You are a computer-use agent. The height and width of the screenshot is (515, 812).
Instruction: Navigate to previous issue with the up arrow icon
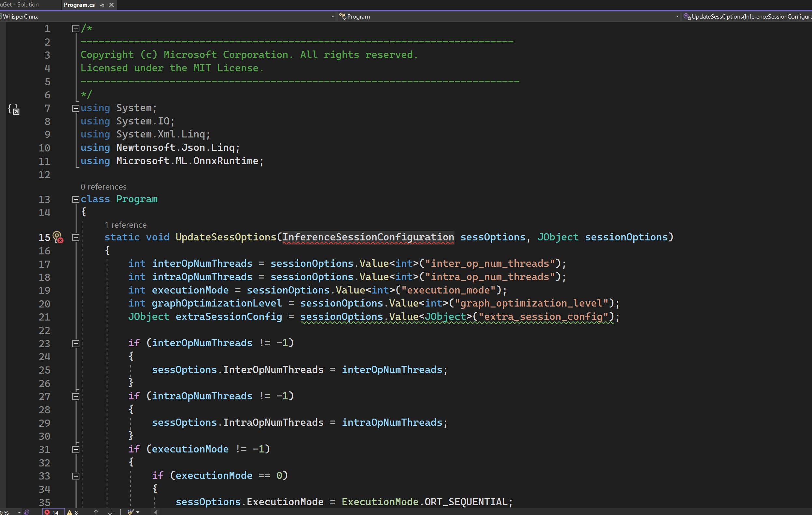click(x=96, y=512)
